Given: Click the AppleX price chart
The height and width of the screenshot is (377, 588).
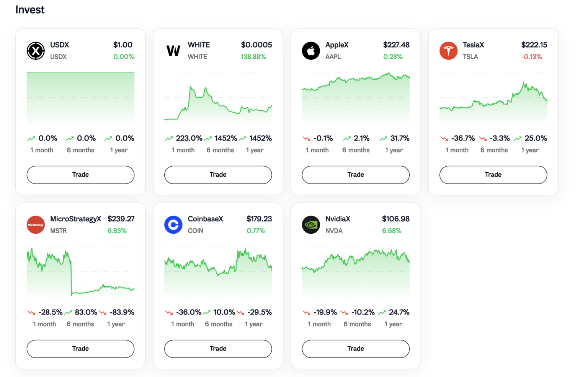Looking at the screenshot, I should (x=355, y=98).
